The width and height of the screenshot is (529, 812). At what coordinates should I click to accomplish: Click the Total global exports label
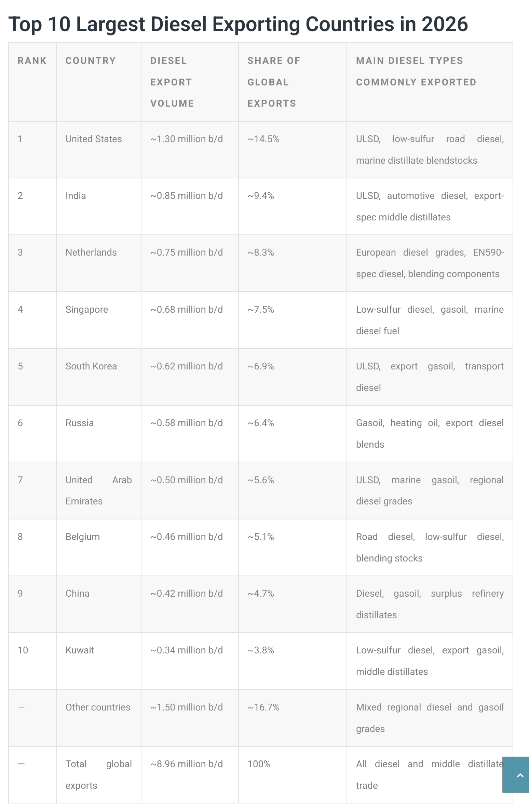coord(99,775)
